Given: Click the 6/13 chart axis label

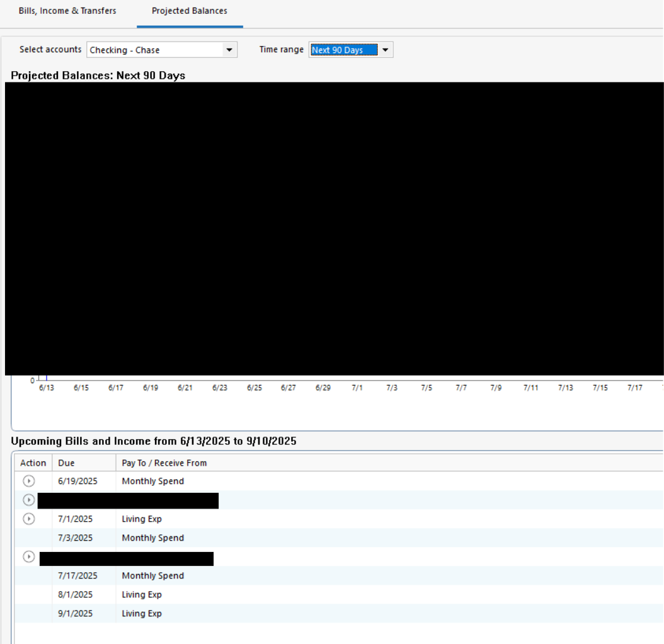Looking at the screenshot, I should 47,388.
